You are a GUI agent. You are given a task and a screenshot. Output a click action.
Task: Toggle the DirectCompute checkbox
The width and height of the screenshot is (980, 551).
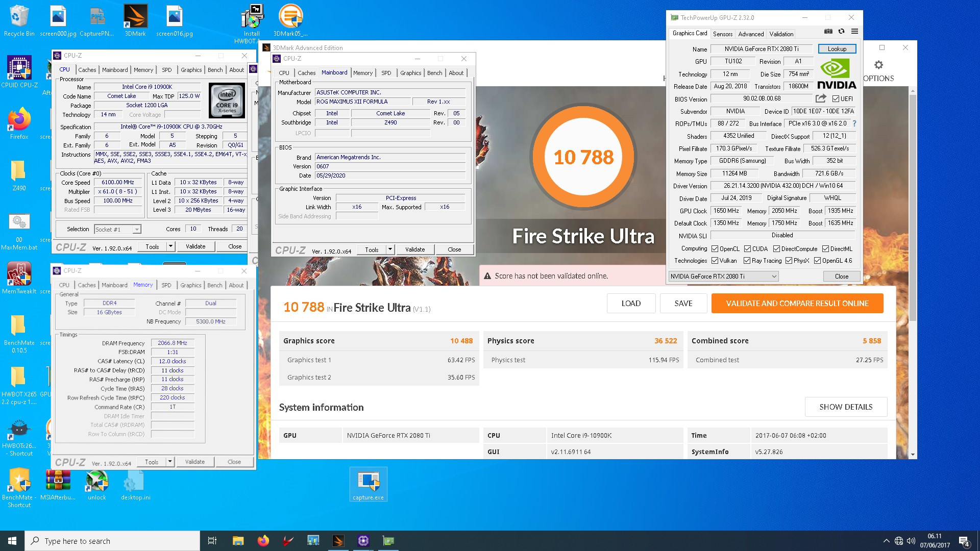point(776,249)
